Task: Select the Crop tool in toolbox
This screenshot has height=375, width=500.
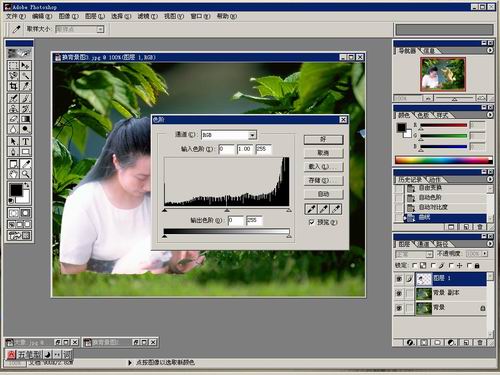Action: (x=13, y=86)
